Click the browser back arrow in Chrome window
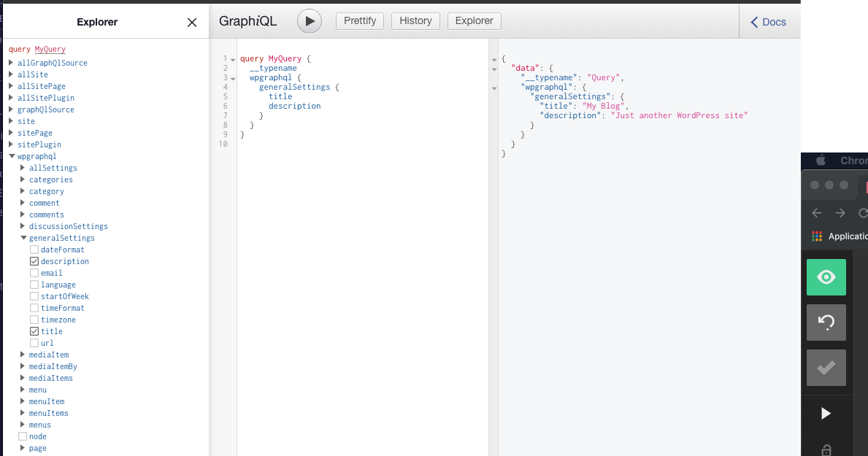Image resolution: width=868 pixels, height=456 pixels. pyautogui.click(x=816, y=213)
